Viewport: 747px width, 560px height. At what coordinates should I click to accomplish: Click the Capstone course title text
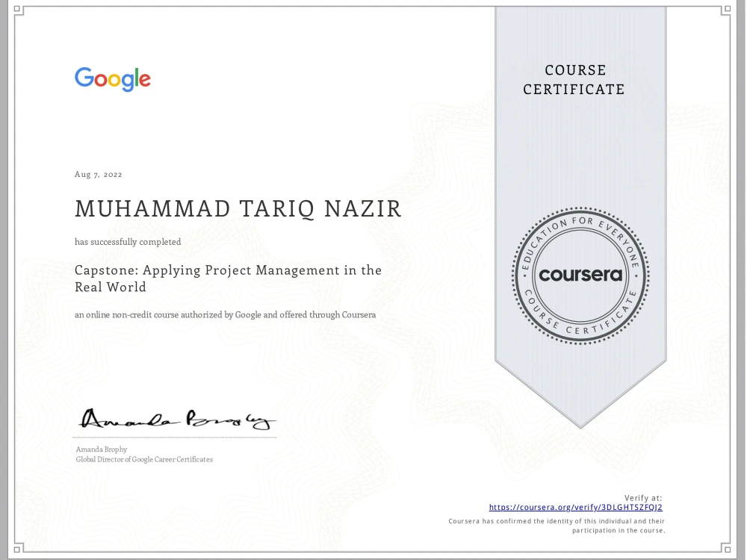pos(228,279)
